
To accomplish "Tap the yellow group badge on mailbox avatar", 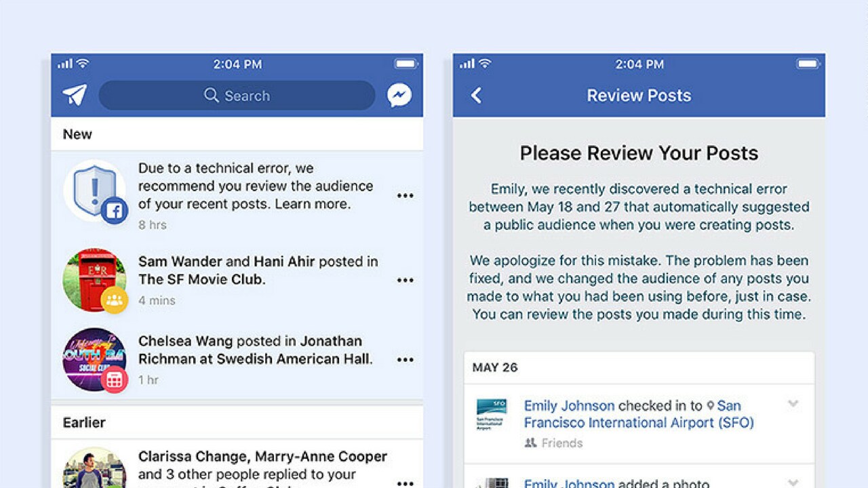I will pos(115,300).
